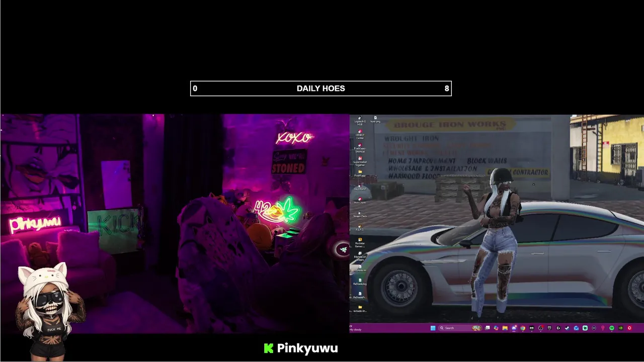The width and height of the screenshot is (644, 362).
Task: Open Google Chrome from the taskbar
Action: (x=523, y=328)
